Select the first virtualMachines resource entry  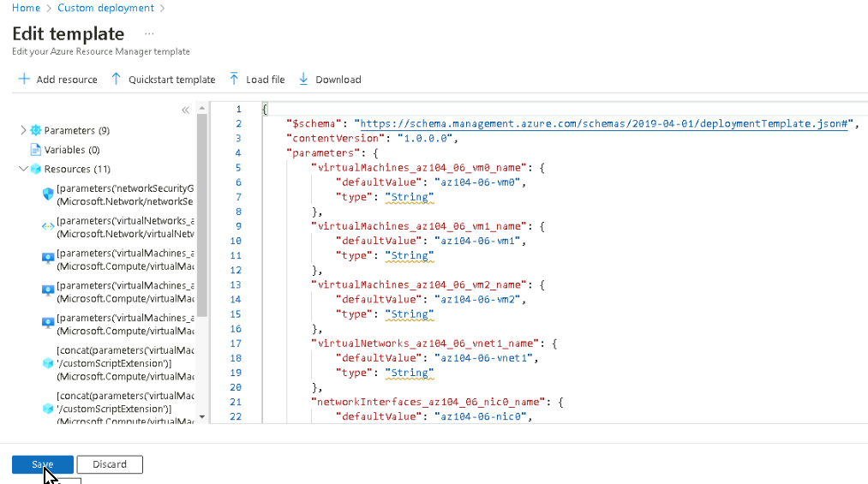(x=125, y=260)
